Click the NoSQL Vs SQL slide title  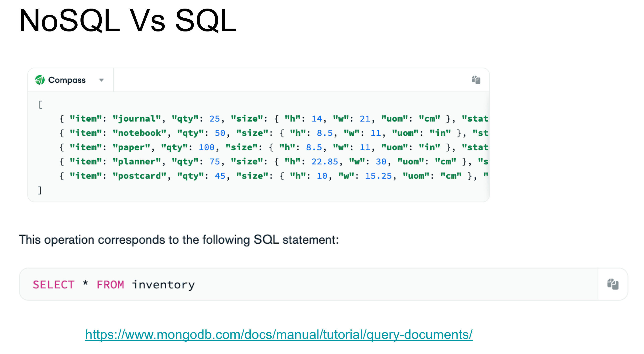127,21
